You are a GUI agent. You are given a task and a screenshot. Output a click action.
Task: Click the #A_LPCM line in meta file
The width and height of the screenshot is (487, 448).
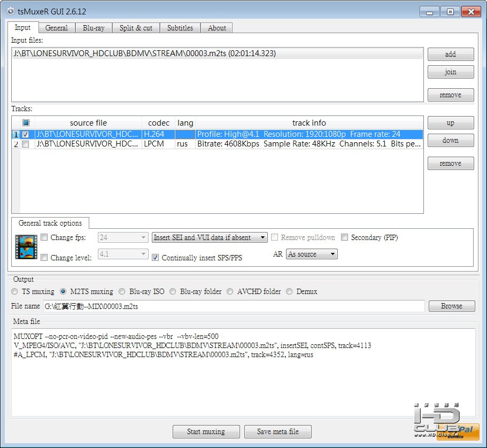(164, 354)
